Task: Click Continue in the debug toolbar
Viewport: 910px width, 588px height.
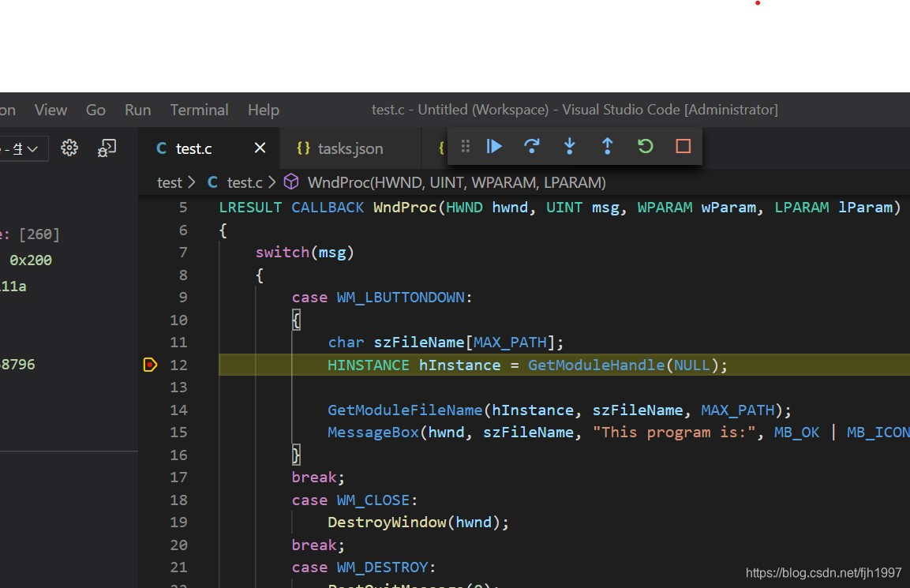Action: click(495, 146)
